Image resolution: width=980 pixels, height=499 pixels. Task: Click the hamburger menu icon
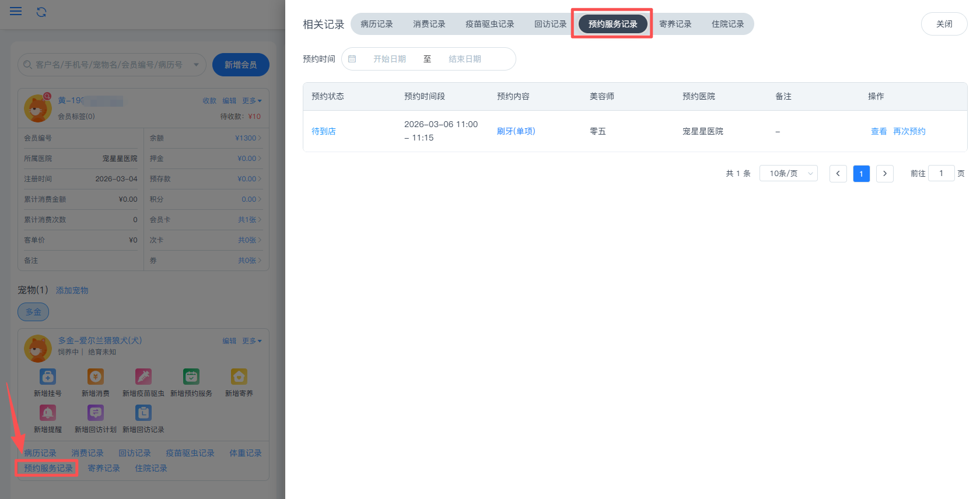16,12
